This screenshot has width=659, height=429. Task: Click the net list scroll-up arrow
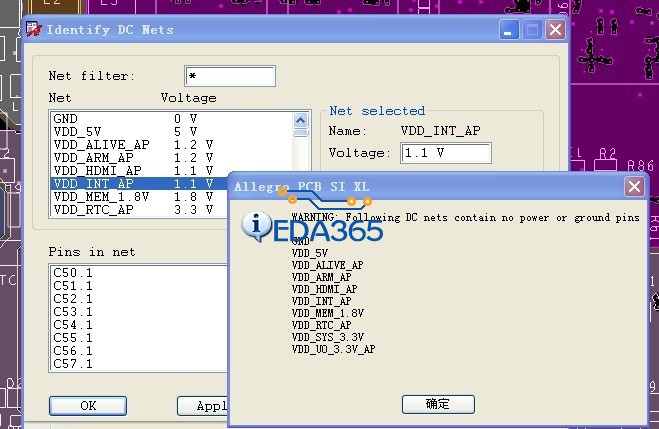pos(300,121)
